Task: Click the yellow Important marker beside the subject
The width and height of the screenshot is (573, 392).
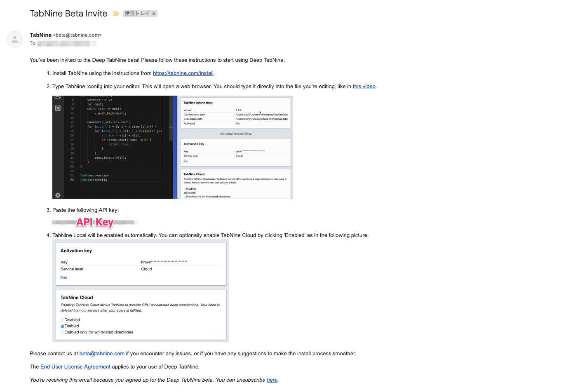Action: 115,13
